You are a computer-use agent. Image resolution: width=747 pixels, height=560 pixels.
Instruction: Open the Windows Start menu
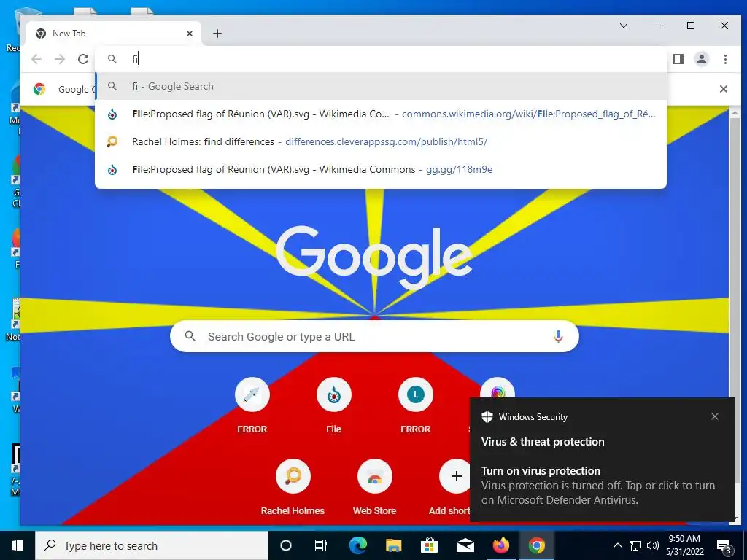(x=18, y=545)
